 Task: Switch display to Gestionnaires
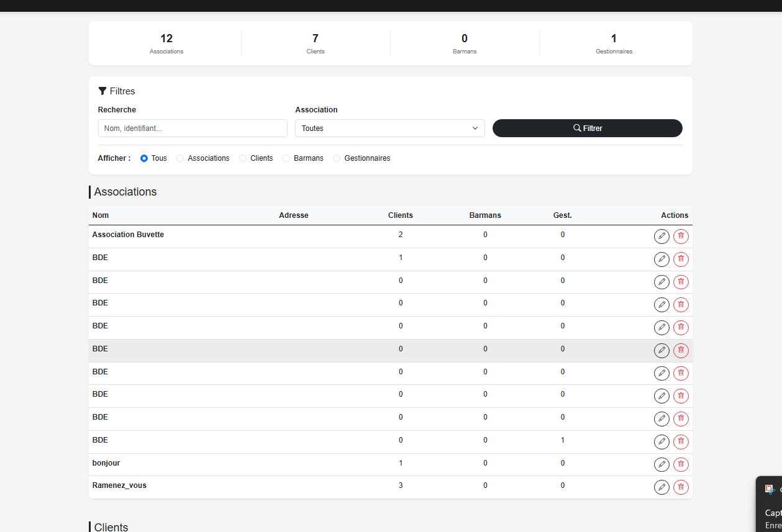pos(337,158)
